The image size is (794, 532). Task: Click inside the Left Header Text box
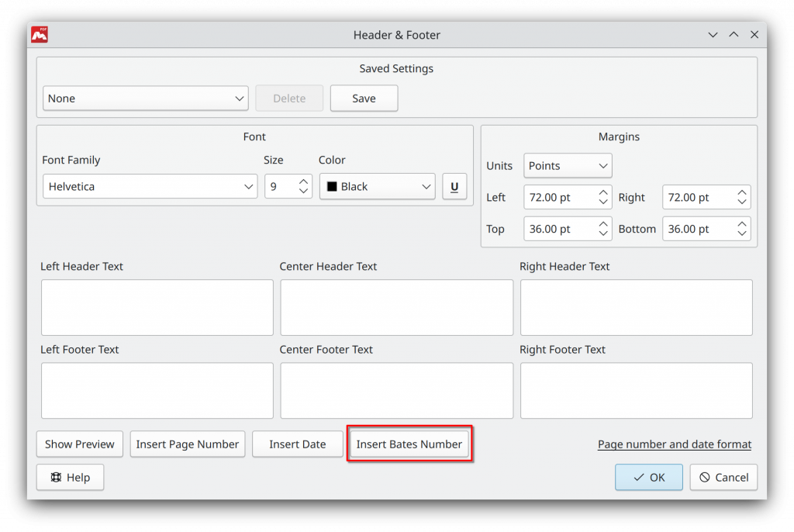[x=157, y=308]
